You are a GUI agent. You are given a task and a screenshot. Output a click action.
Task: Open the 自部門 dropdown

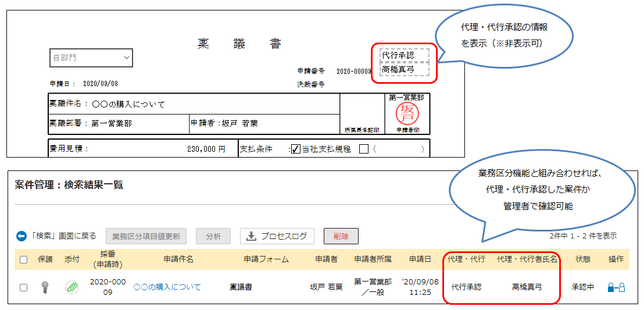coord(91,58)
